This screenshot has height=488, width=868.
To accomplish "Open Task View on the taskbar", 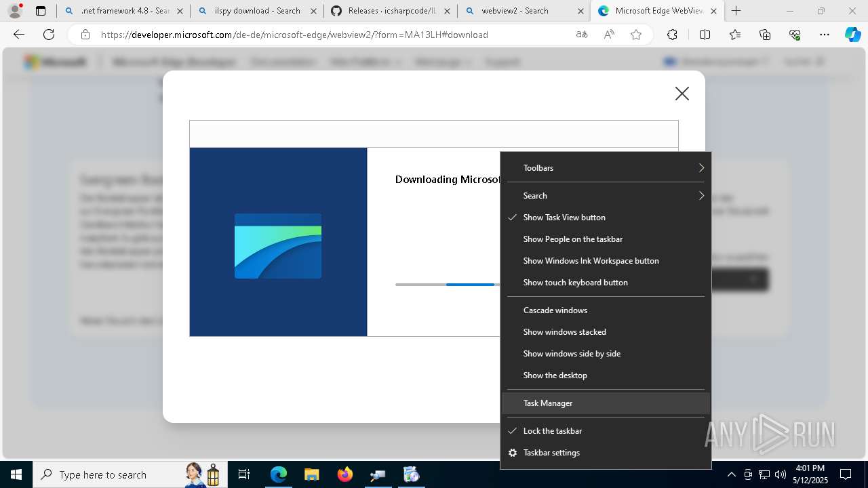I will 244,474.
